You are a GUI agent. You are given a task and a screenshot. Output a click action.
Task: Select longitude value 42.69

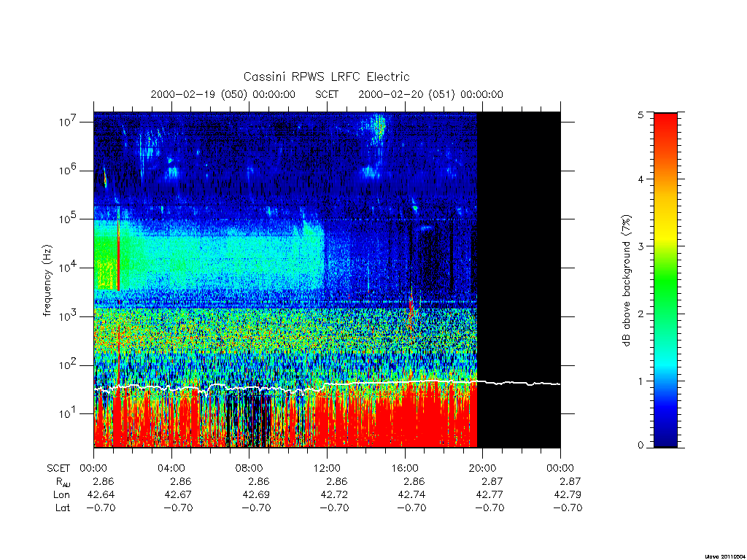(x=256, y=495)
